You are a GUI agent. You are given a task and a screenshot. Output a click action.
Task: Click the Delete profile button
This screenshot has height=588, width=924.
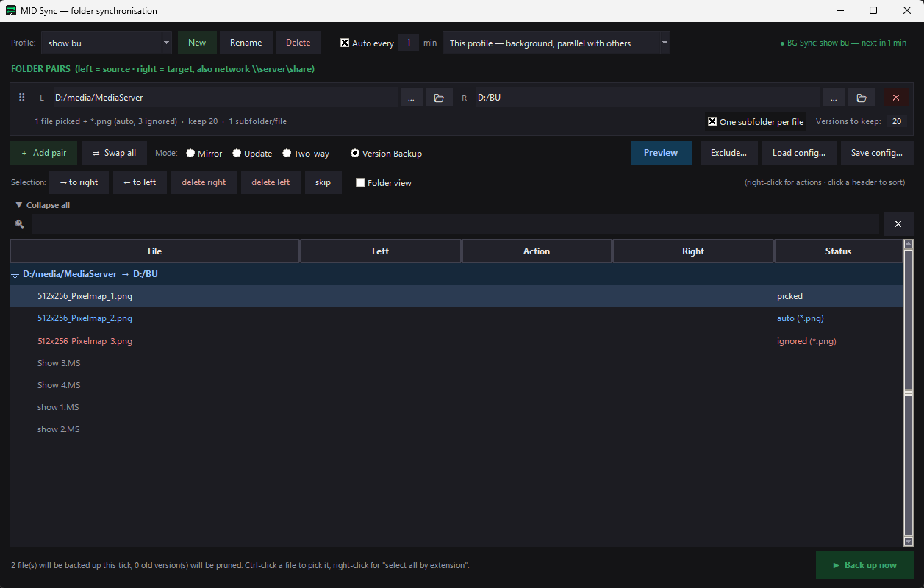(x=298, y=43)
